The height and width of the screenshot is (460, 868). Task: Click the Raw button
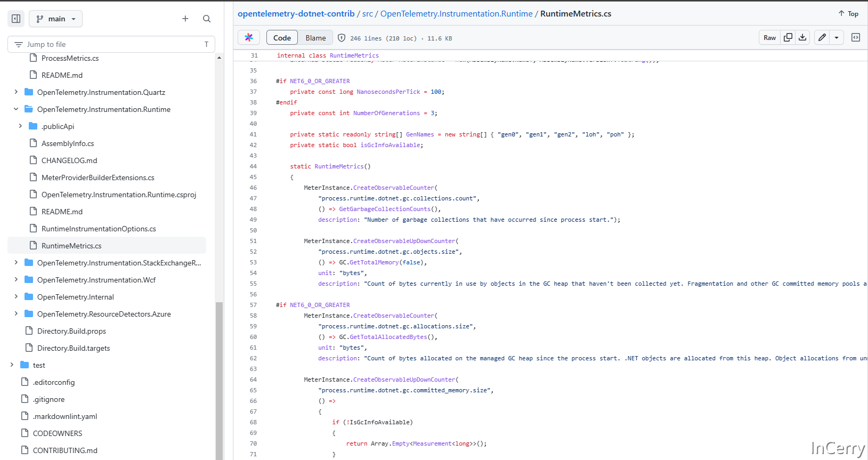point(769,38)
